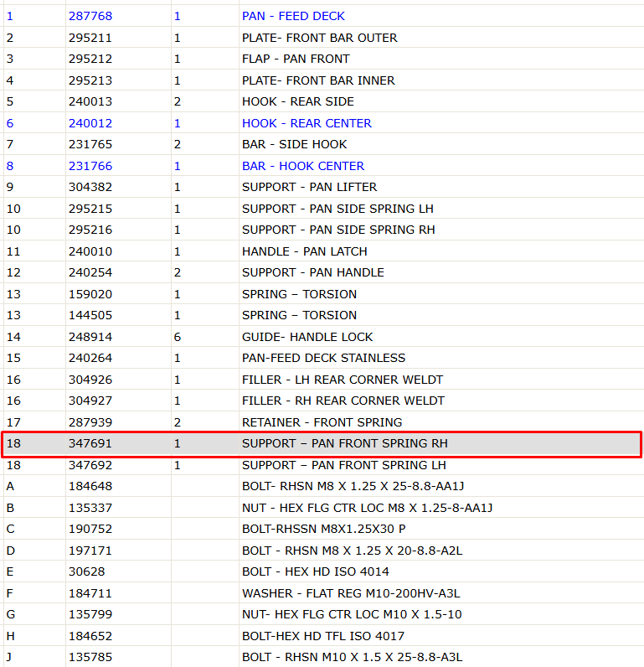The height and width of the screenshot is (667, 644).
Task: Open part number 240012 link
Action: [x=90, y=123]
